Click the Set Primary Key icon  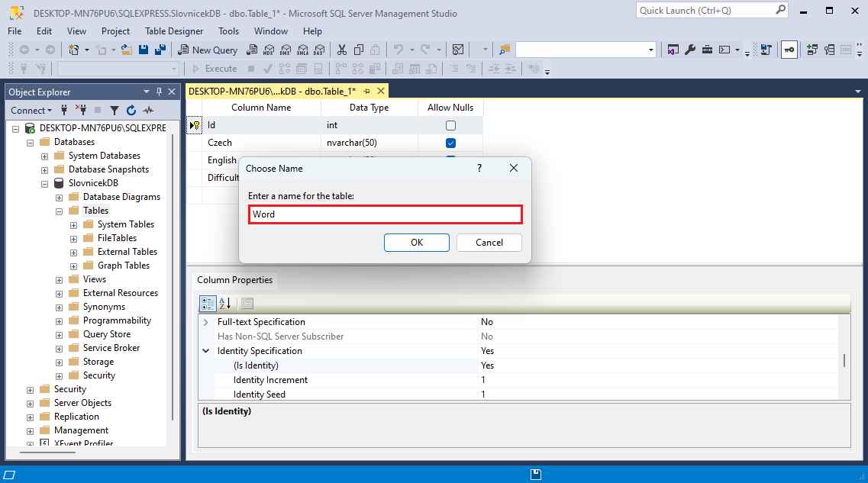[789, 50]
